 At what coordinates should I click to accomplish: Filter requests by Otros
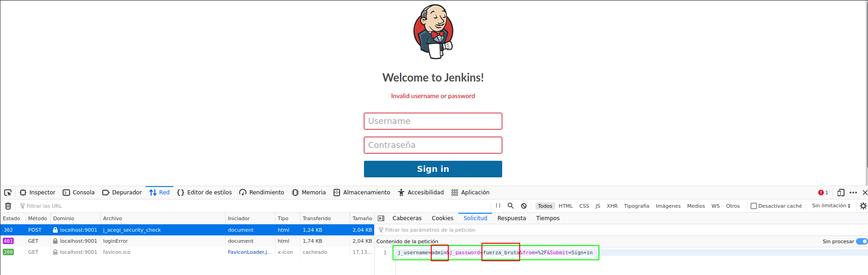[x=733, y=206]
